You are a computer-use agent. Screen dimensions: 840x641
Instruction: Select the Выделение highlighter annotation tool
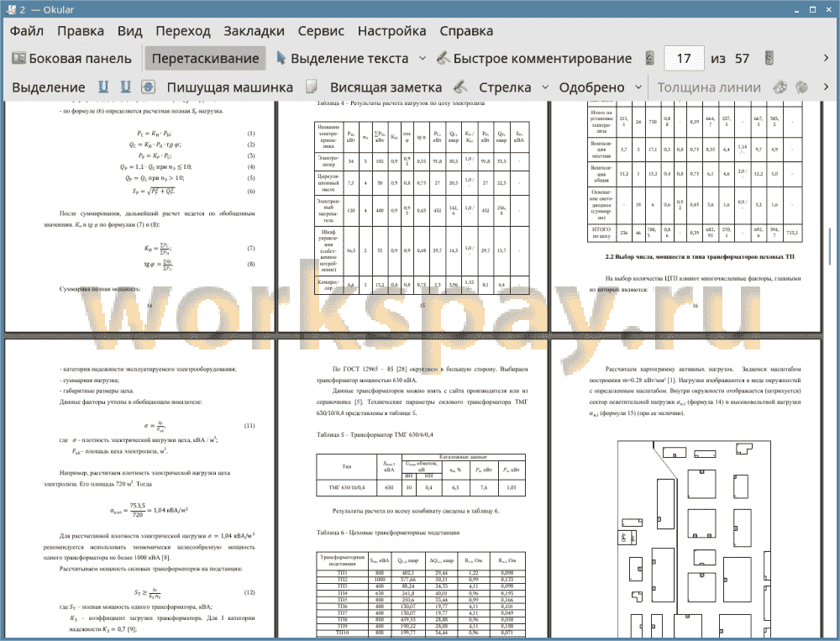pos(48,87)
